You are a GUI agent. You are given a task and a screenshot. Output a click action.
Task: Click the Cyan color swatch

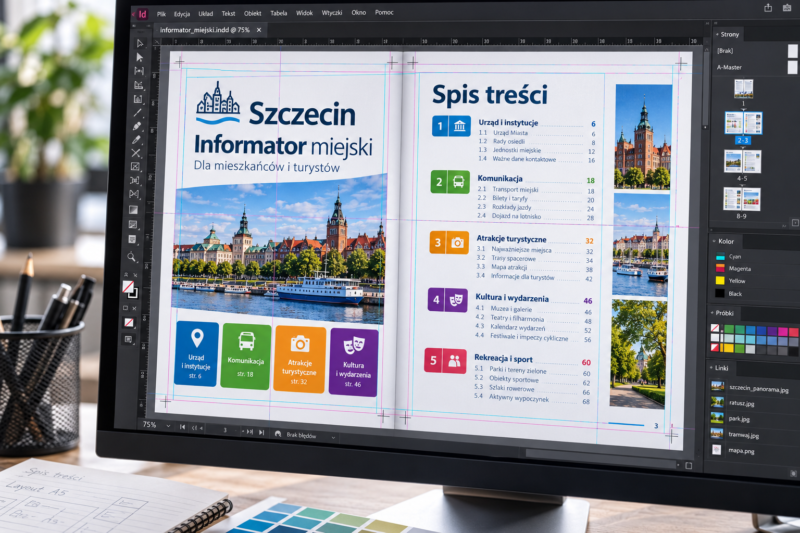click(x=720, y=257)
